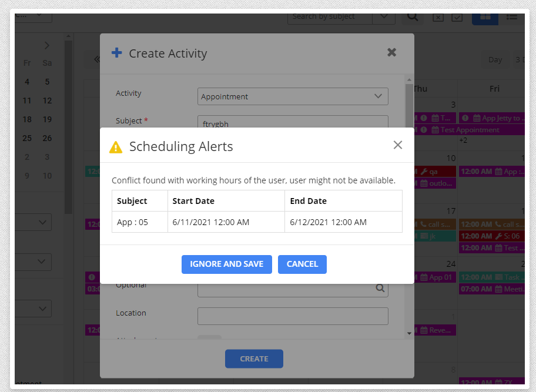Image resolution: width=536 pixels, height=392 pixels.
Task: Toggle the X-marked checkbox in toolbar
Action: 438,17
